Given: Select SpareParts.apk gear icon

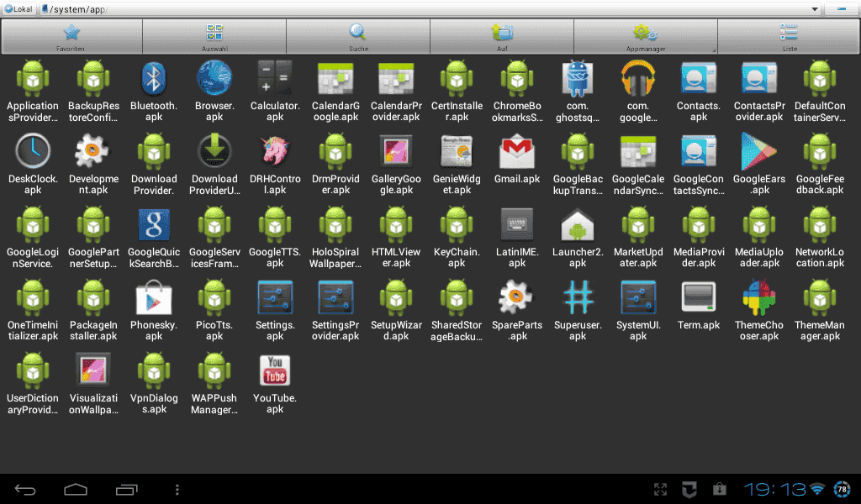Looking at the screenshot, I should point(517,297).
